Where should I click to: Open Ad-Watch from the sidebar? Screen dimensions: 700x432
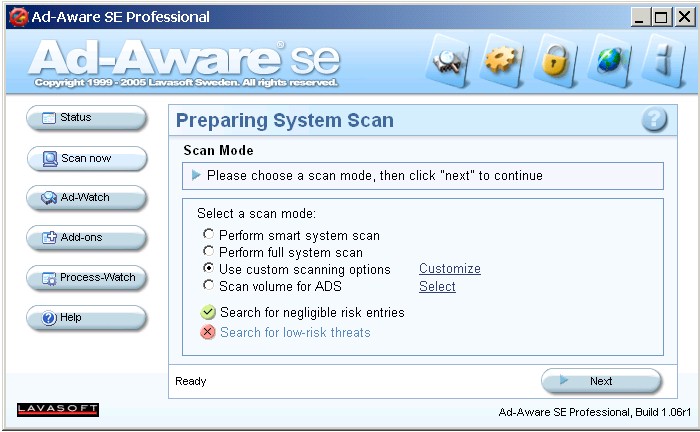pyautogui.click(x=87, y=198)
